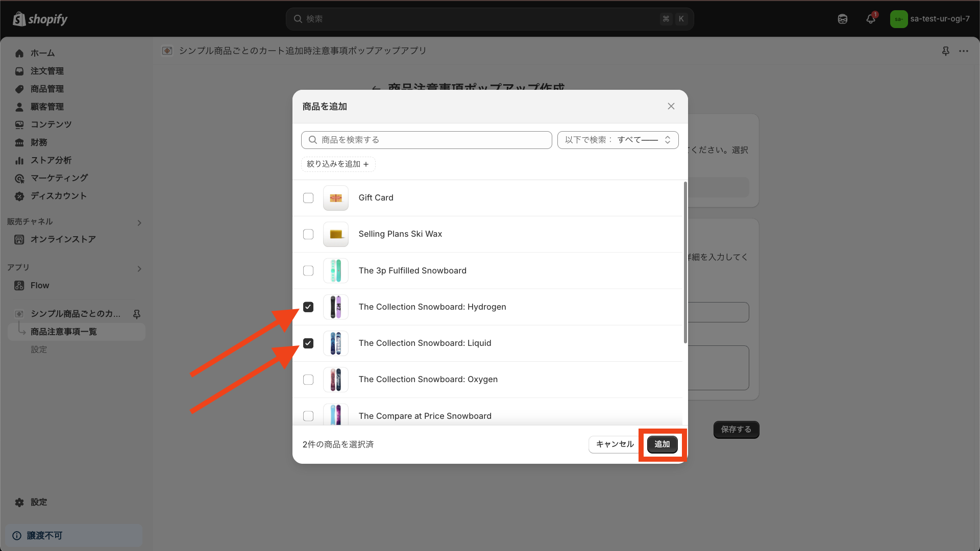Screen dimensions: 980x551
Task: Expand the 販売チャネル section chevron
Action: click(x=139, y=223)
